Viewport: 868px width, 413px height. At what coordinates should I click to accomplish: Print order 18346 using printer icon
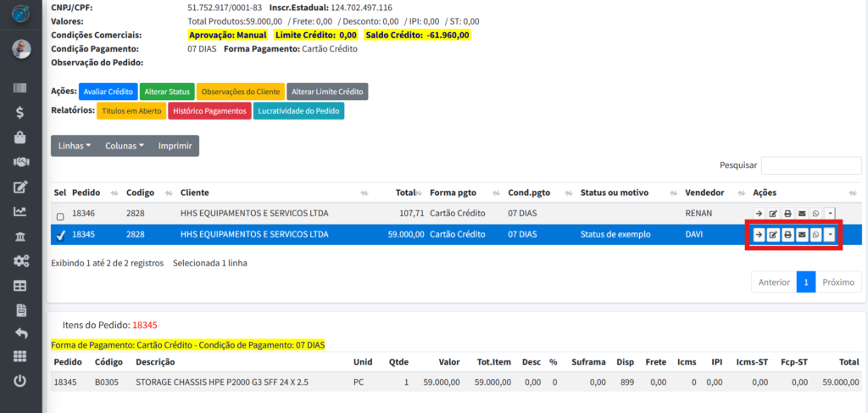click(x=787, y=214)
